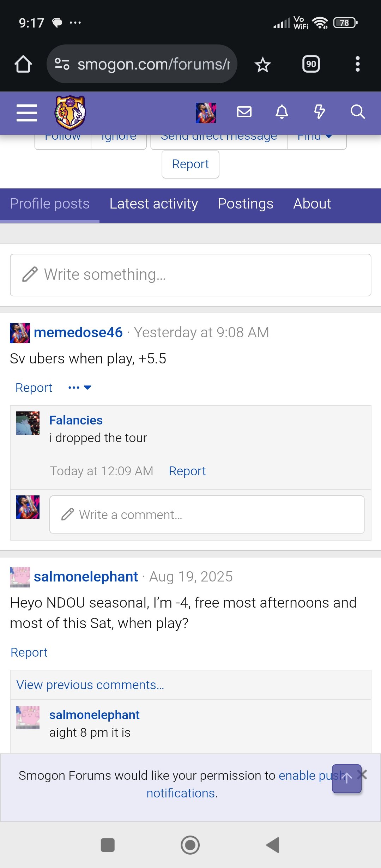
Task: Switch to the Latest activity tab
Action: 154,204
